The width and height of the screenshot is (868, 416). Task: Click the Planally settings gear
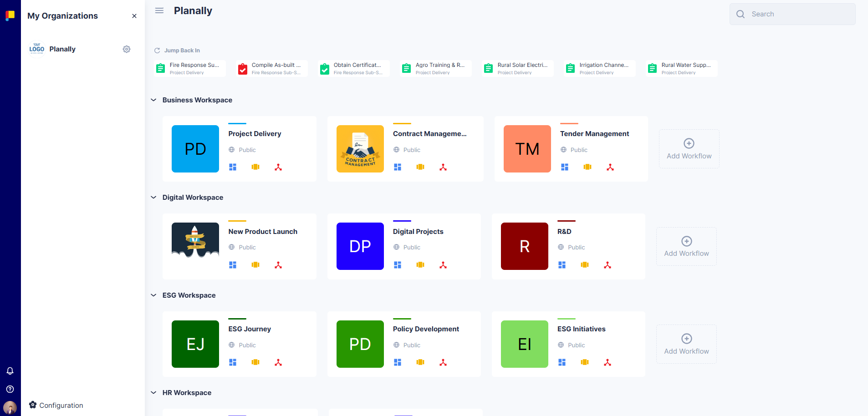[x=127, y=49]
